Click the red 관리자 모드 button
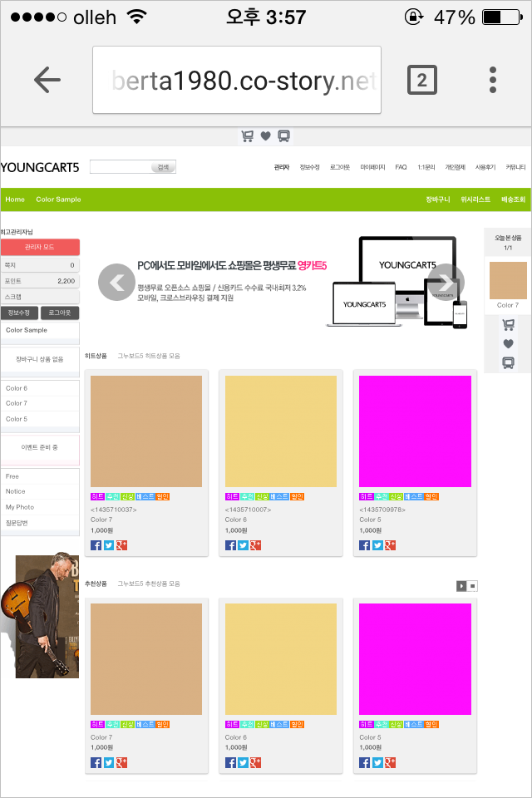 click(x=40, y=247)
